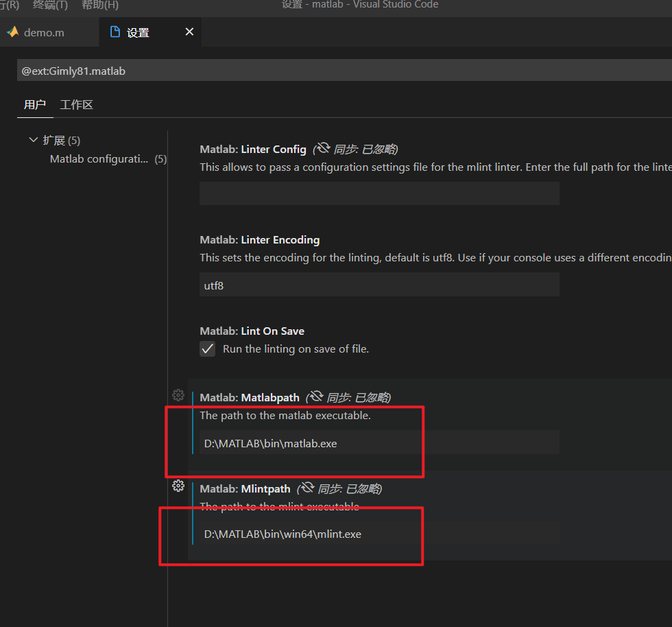Collapse the 扩展 (5) tree chevron
Viewport: 672px width, 627px height.
click(x=33, y=140)
